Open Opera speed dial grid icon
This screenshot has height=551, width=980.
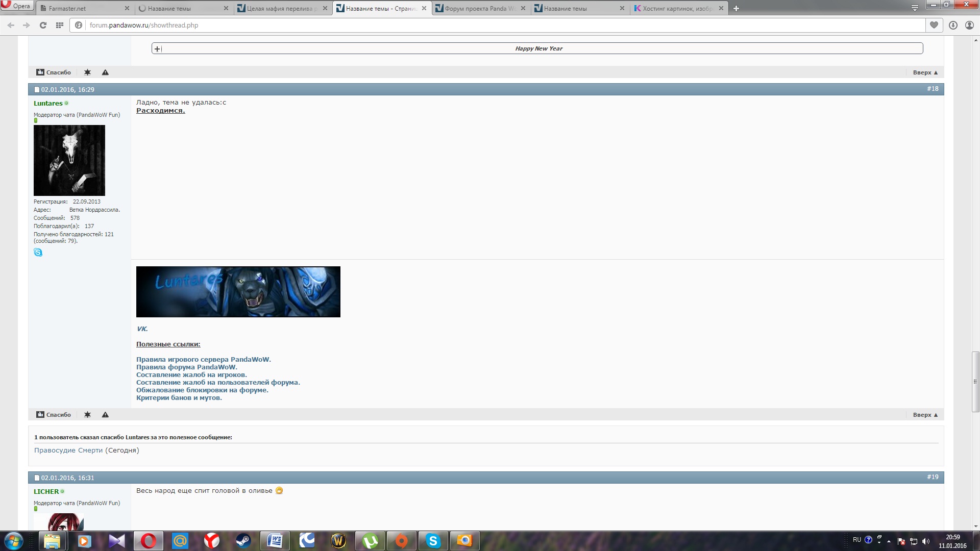pos(60,25)
